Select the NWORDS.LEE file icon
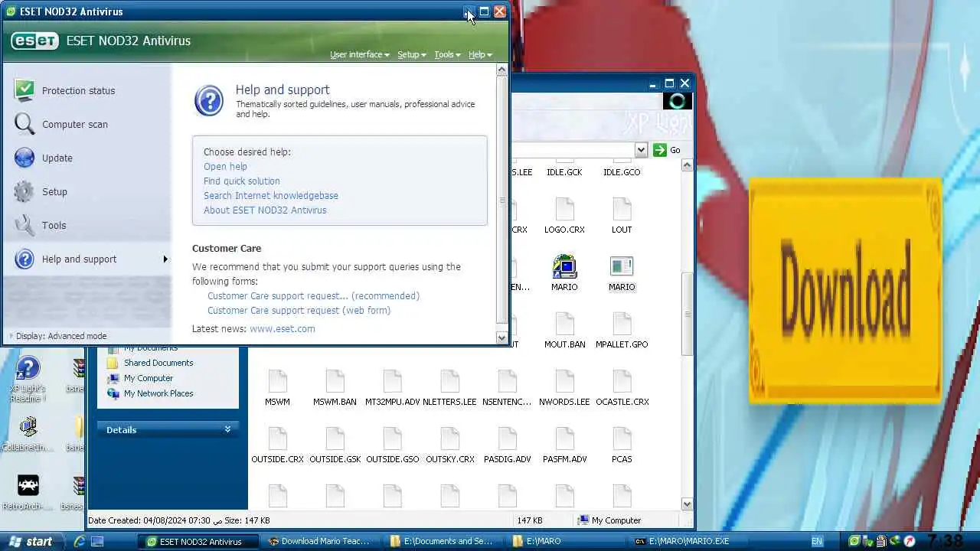The image size is (980, 551). [564, 381]
